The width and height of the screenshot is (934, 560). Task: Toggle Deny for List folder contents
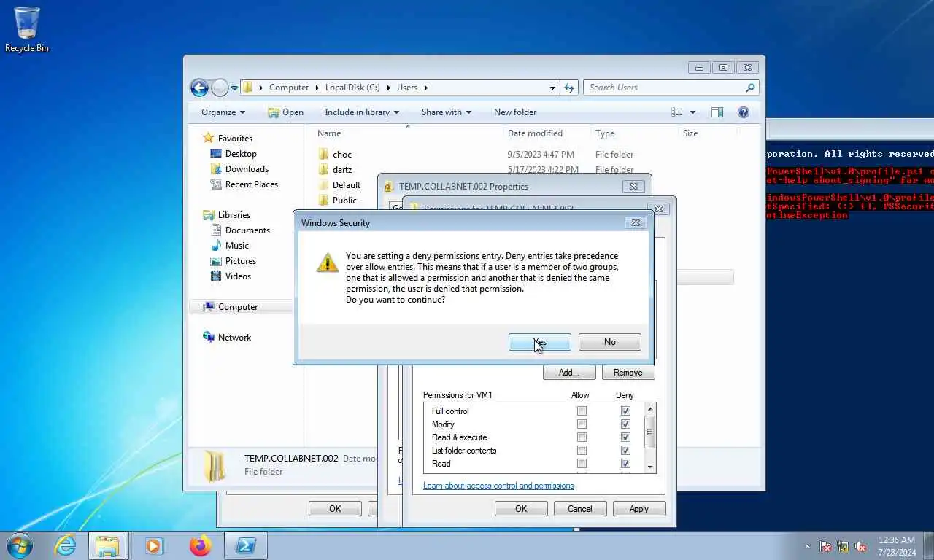[625, 451]
